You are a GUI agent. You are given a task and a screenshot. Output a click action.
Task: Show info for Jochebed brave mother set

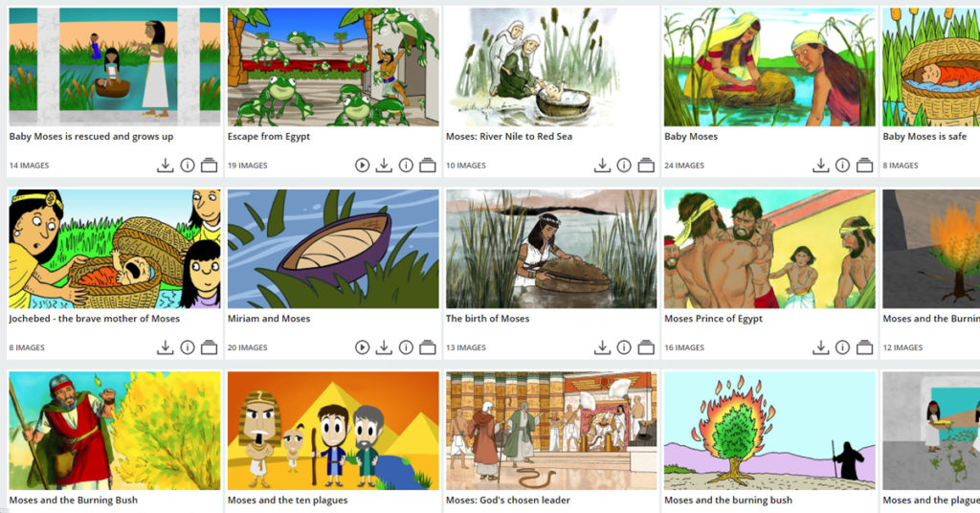[188, 346]
